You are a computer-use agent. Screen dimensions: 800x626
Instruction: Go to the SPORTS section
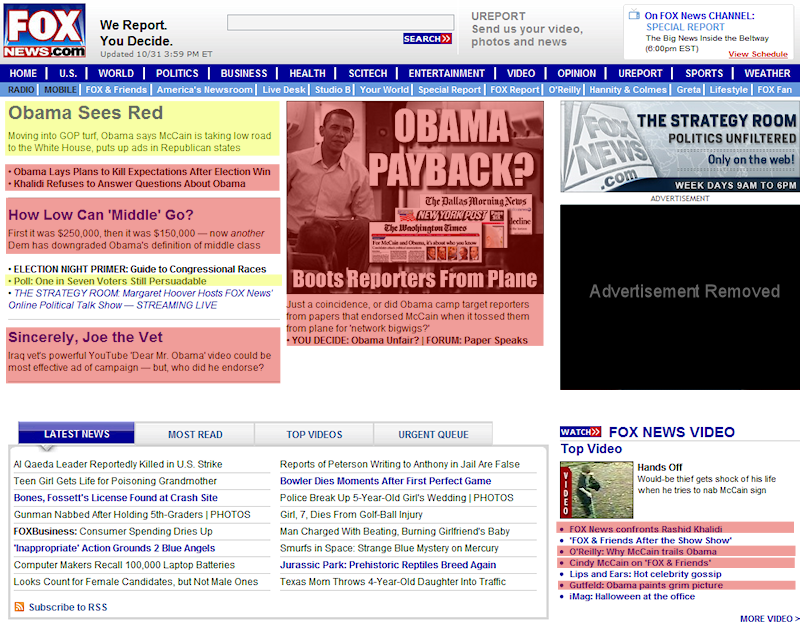704,73
